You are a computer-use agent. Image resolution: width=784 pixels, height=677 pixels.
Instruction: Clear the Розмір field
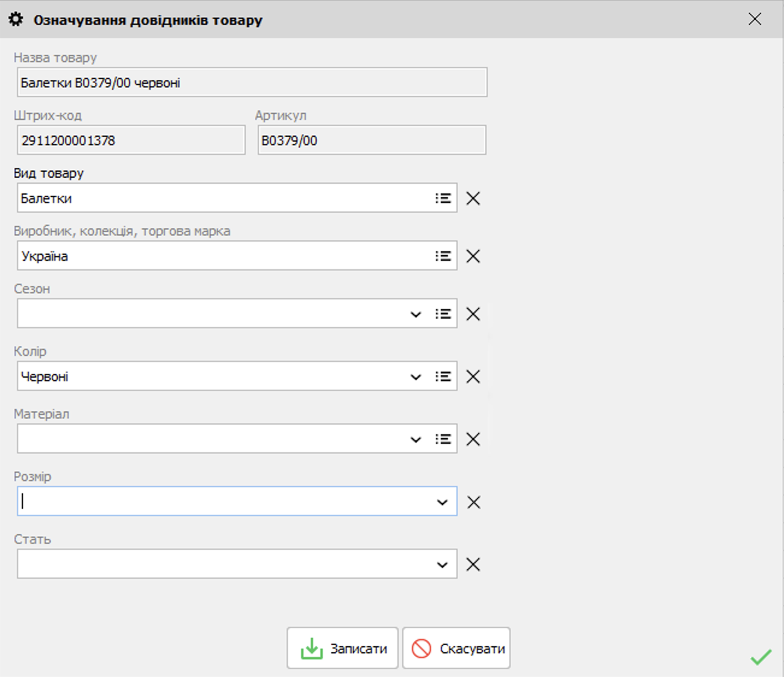tap(473, 502)
